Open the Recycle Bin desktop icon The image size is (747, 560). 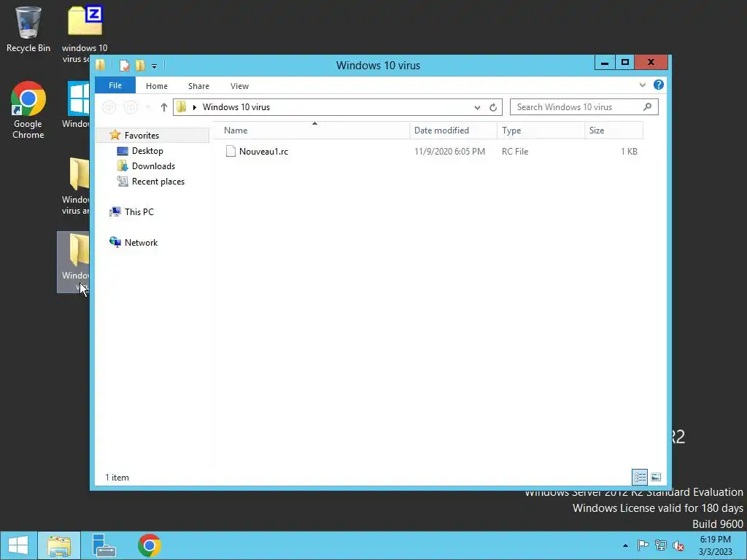(28, 28)
